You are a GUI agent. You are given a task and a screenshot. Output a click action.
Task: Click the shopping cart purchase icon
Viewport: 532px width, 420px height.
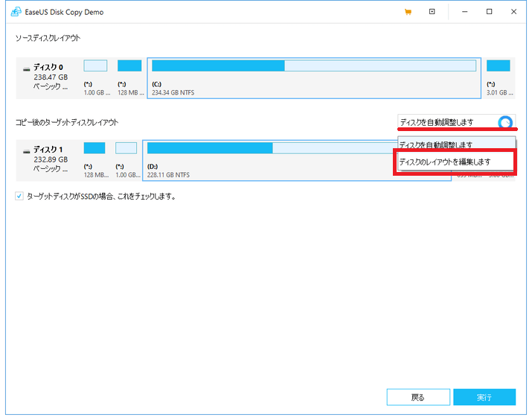point(408,12)
